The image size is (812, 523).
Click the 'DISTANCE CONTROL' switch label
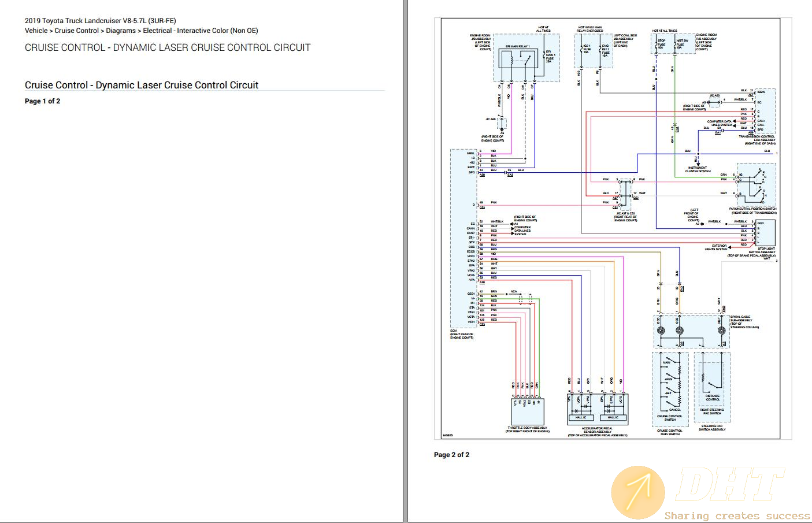[x=713, y=398]
